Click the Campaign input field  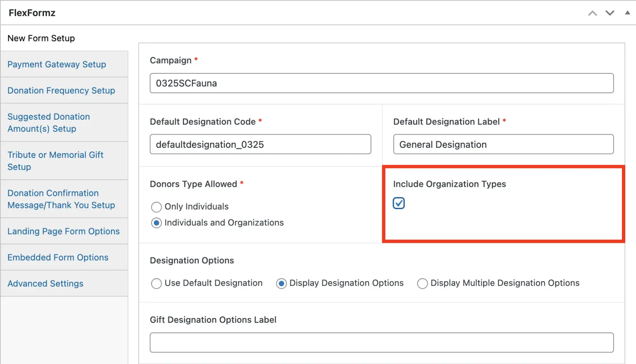point(381,83)
